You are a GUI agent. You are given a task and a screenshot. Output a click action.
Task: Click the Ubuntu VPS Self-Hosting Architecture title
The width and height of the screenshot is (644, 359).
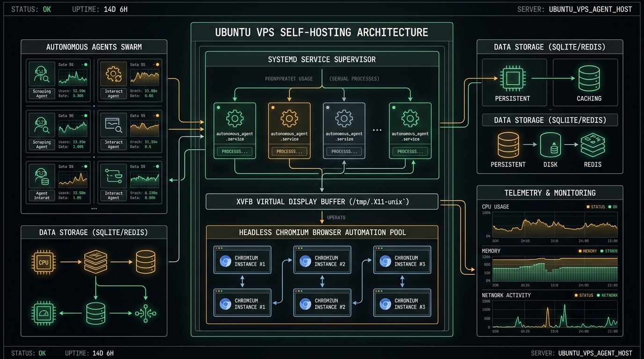322,32
